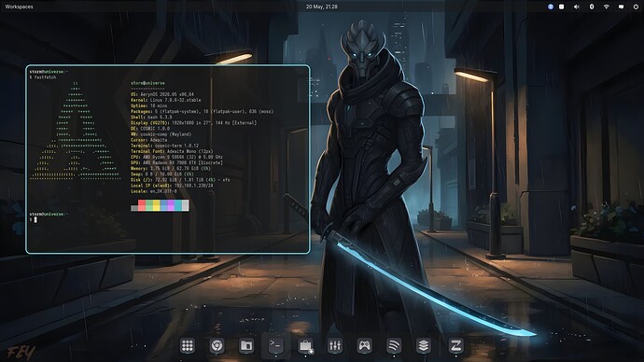Click the 'OS: AerynOS' line in terminal
Viewport: 644px width, 362px height.
point(162,94)
